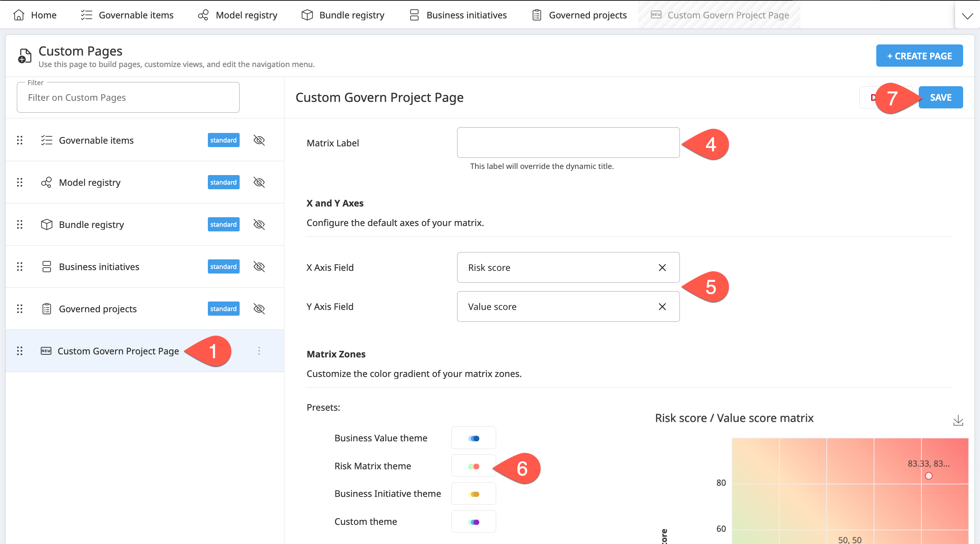
Task: Click Business initiatives icon in page list
Action: (x=46, y=267)
